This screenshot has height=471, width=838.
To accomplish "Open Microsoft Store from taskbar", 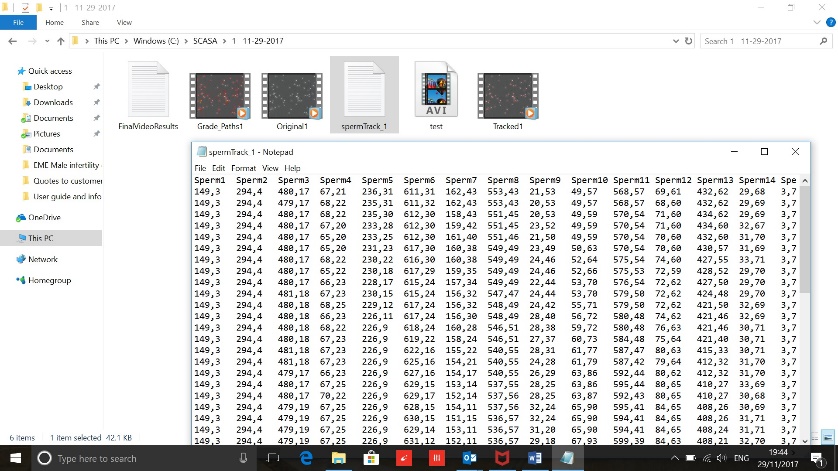I will click(x=371, y=458).
